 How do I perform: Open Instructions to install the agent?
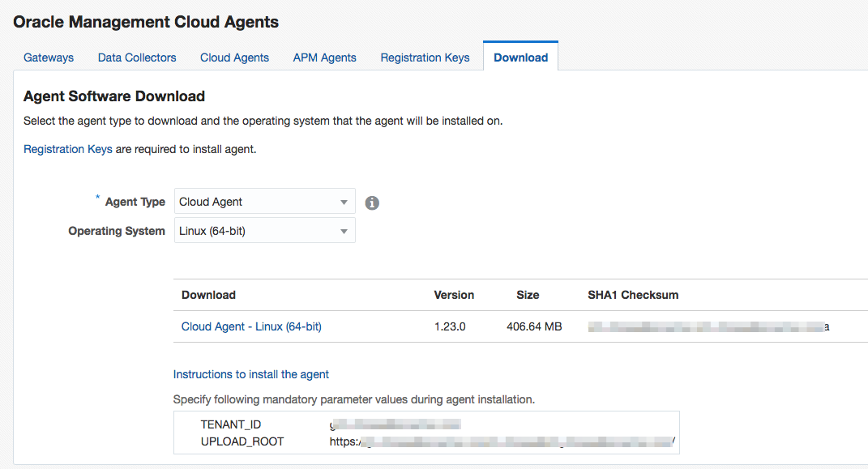click(x=251, y=374)
